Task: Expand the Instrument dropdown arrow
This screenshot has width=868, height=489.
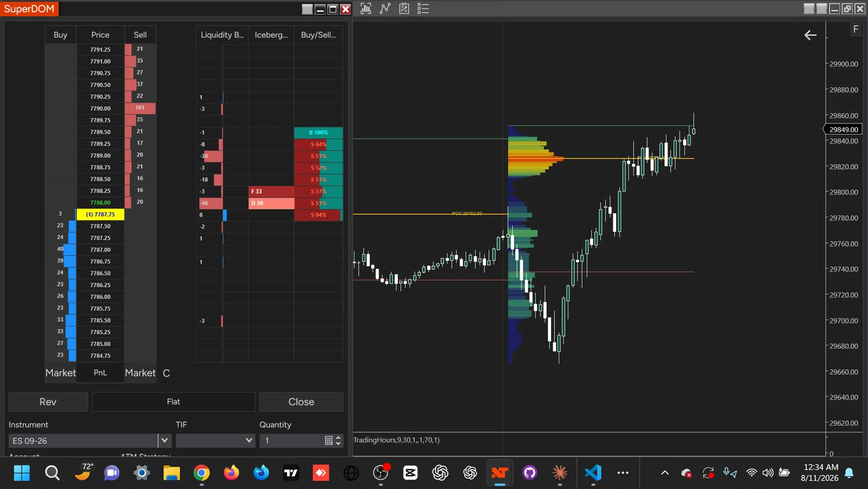Action: [164, 441]
